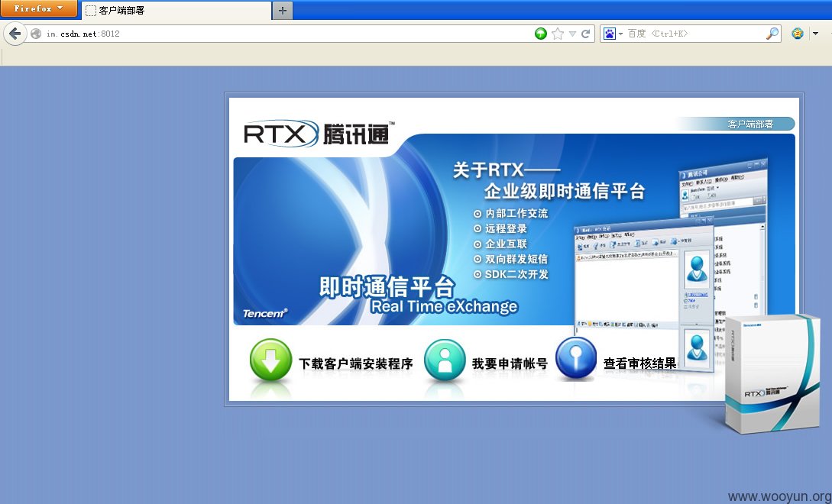Focus the 百度 search input field

coord(695,34)
